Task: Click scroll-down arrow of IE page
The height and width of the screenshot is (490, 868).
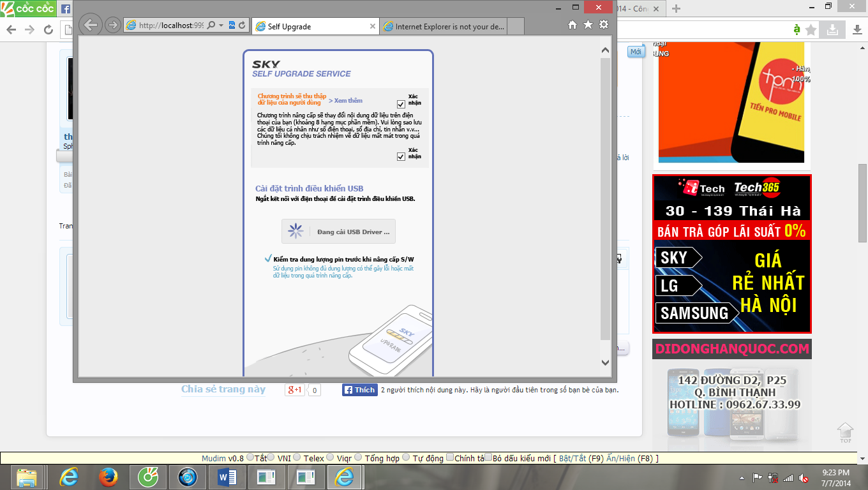Action: pyautogui.click(x=606, y=362)
